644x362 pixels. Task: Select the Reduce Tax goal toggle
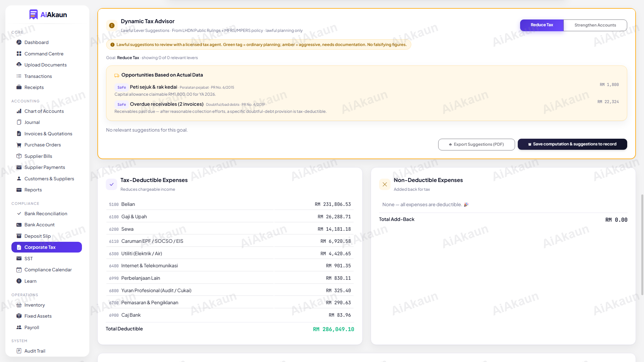pos(542,25)
